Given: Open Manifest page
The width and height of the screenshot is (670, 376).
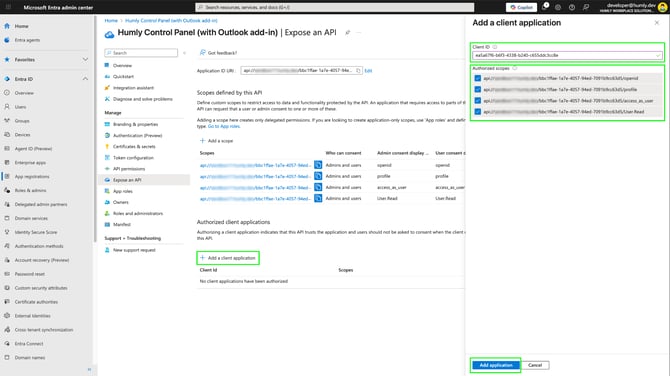Looking at the screenshot, I should (x=122, y=224).
